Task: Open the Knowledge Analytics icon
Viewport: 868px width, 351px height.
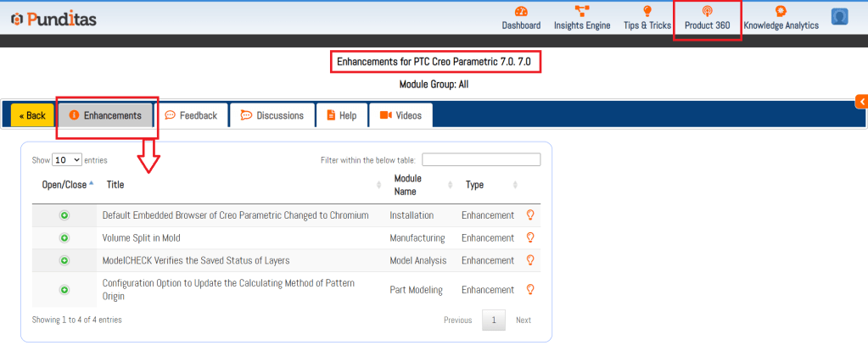Action: point(781,12)
